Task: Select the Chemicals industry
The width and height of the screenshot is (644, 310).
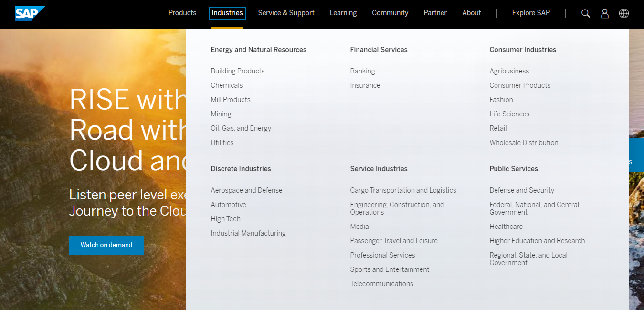Action: point(226,85)
